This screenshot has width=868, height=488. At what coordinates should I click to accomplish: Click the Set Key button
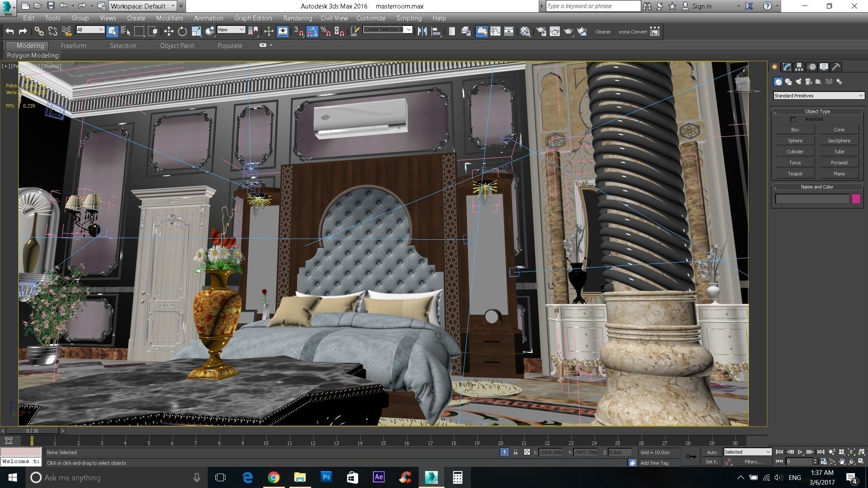[x=712, y=462]
